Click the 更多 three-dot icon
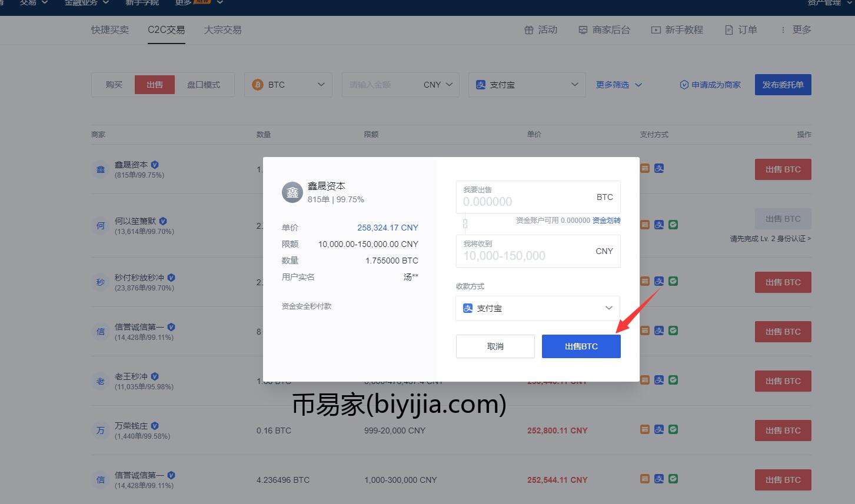855x504 pixels. coord(783,30)
